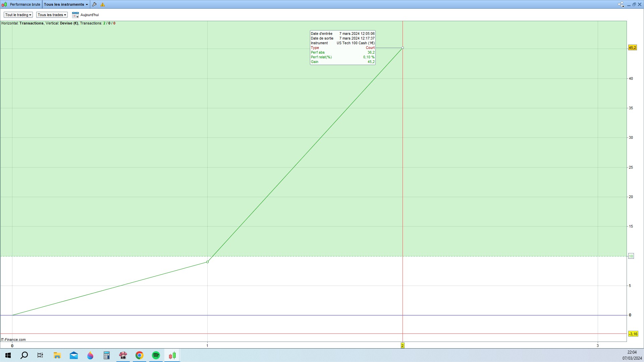Viewport: 644px width, 362px height.
Task: Click the candlestick icon beside Performance brute
Action: (4, 4)
